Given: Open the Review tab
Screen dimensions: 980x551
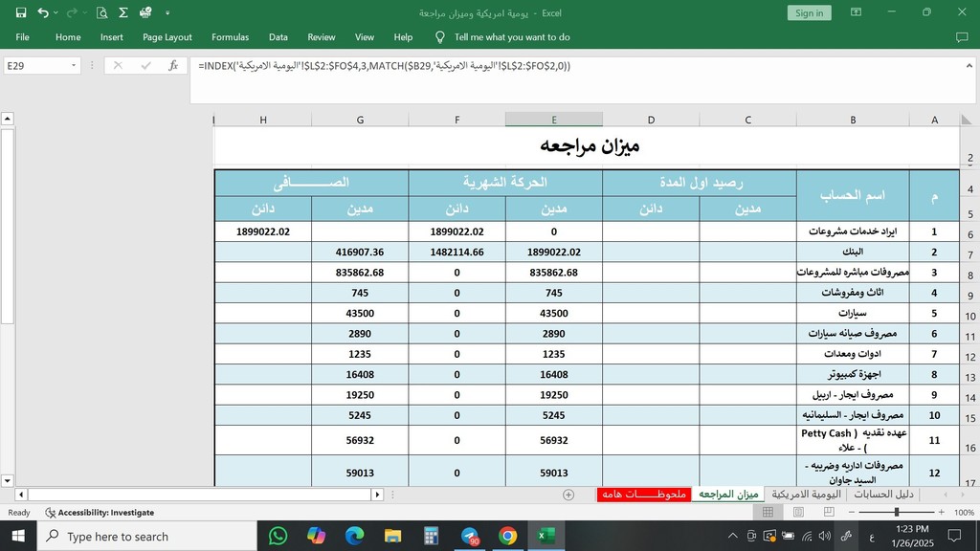Looking at the screenshot, I should [x=322, y=37].
